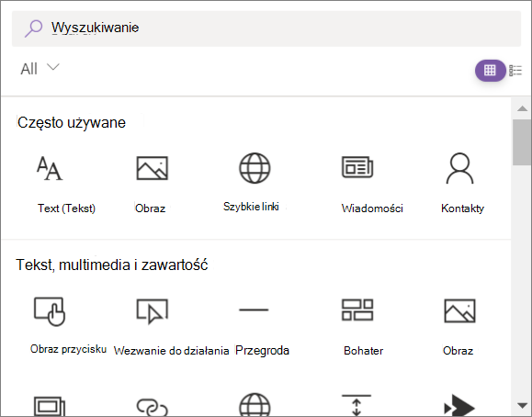
Task: Select the vertical spacer arrows icon
Action: pos(357,405)
